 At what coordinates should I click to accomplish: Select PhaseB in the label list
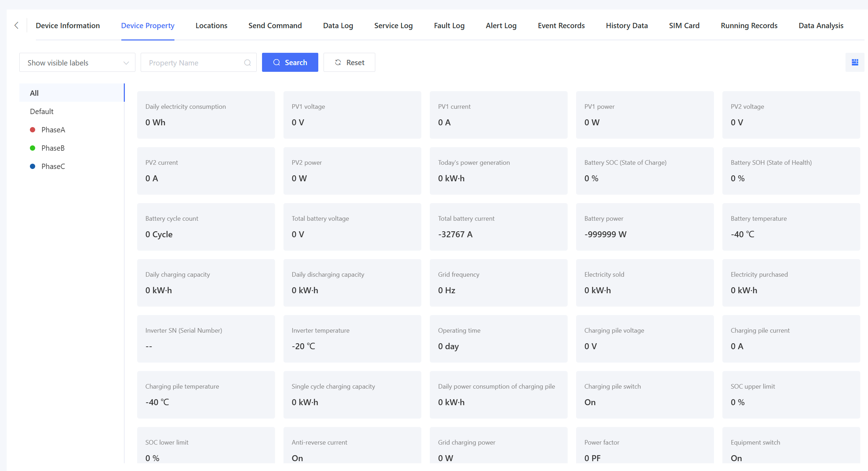(53, 148)
